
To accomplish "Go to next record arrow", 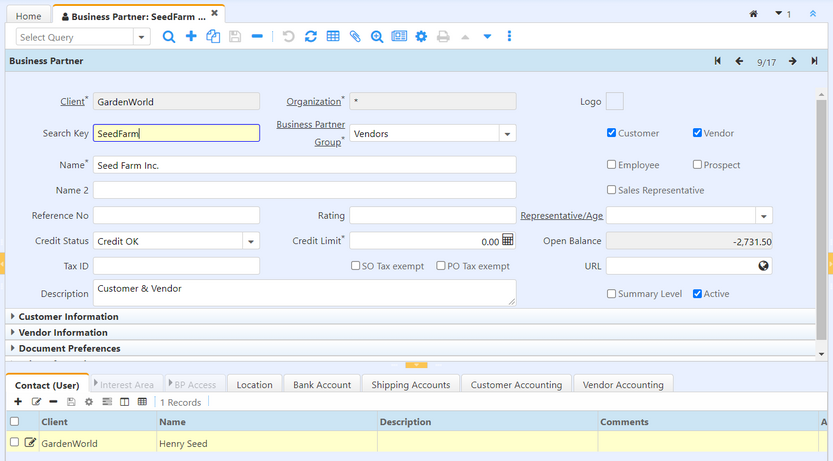I will tap(792, 62).
